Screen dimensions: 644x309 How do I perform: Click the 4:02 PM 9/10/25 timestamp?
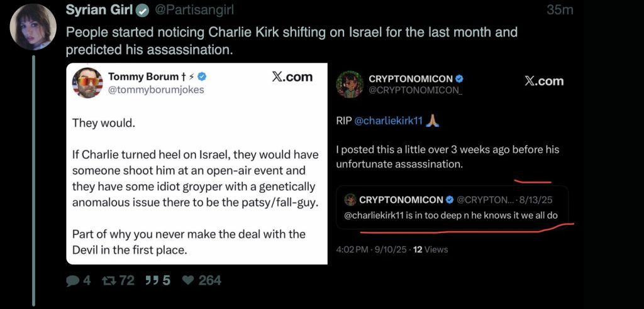(372, 249)
